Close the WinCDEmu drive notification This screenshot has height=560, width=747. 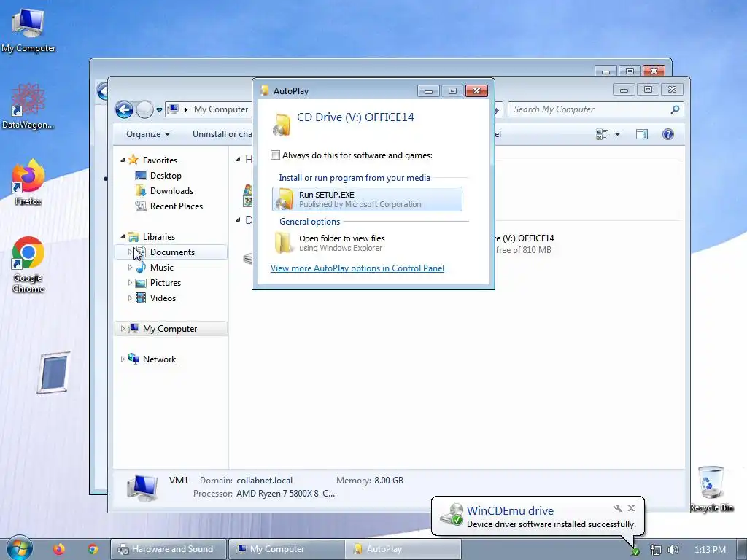(631, 508)
